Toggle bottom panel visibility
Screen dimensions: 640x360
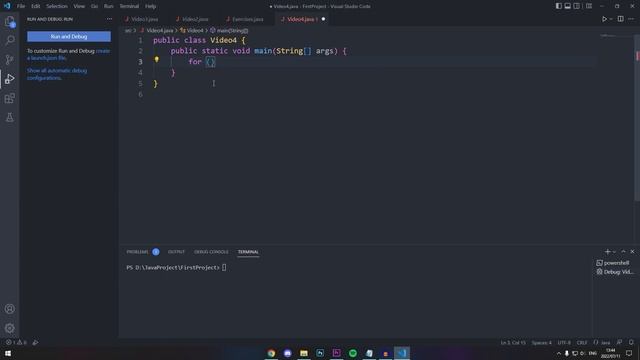(567, 6)
